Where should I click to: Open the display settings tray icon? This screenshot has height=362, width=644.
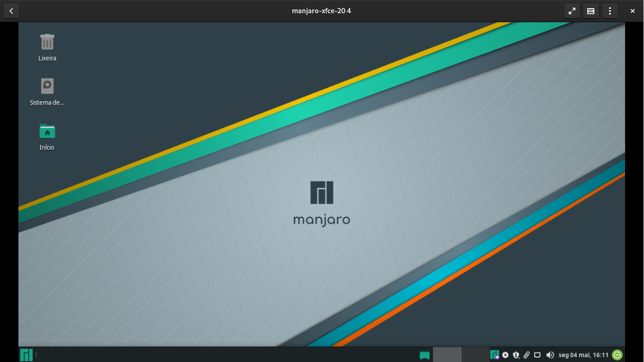coord(538,354)
